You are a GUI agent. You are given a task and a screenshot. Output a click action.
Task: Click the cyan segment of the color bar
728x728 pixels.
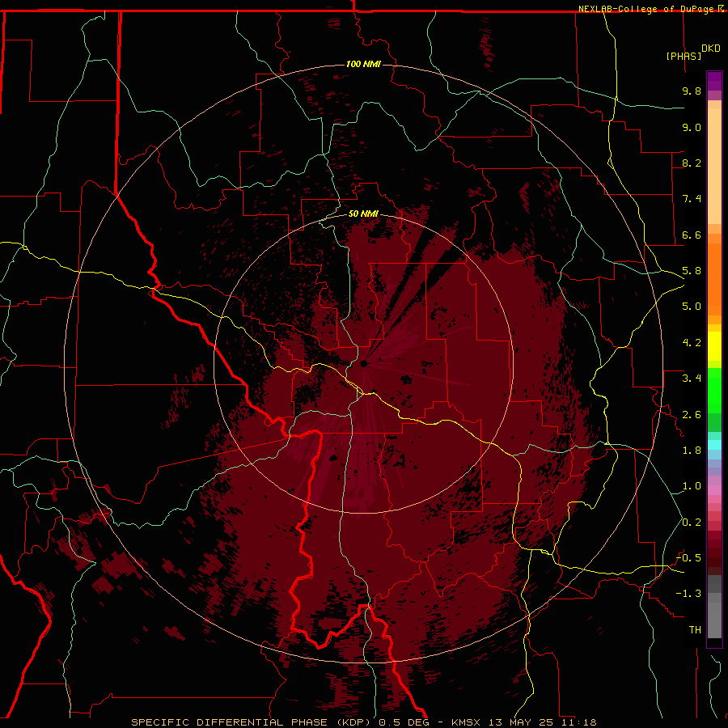(x=714, y=445)
